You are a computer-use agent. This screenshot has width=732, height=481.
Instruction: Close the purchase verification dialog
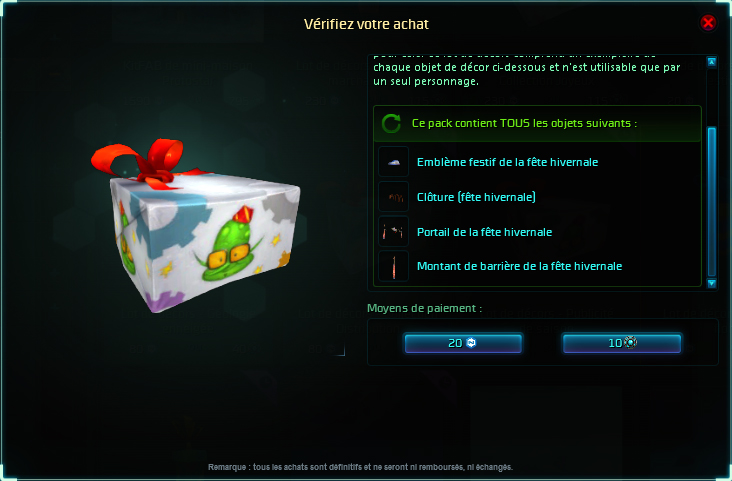point(708,22)
